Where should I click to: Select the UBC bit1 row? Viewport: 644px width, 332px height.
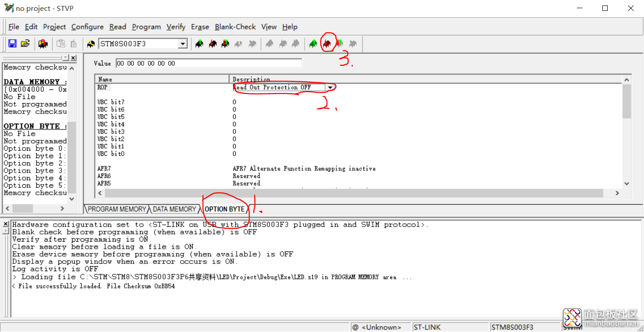[x=111, y=146]
